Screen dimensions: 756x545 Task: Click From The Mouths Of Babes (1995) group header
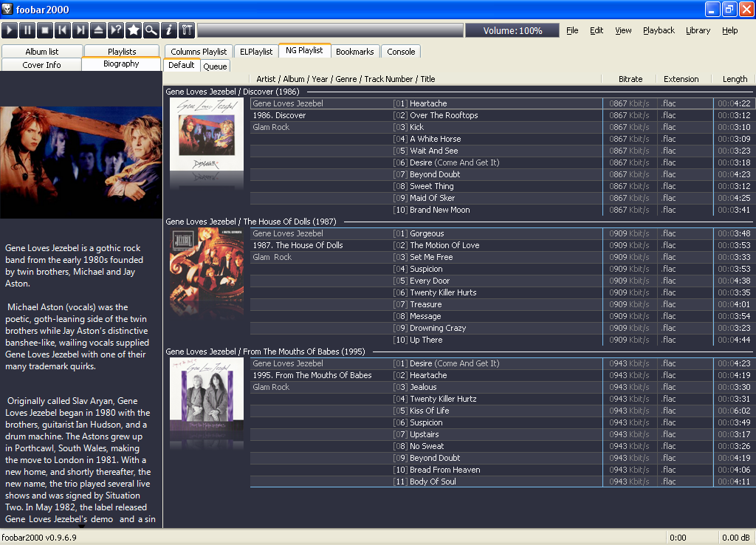(265, 352)
